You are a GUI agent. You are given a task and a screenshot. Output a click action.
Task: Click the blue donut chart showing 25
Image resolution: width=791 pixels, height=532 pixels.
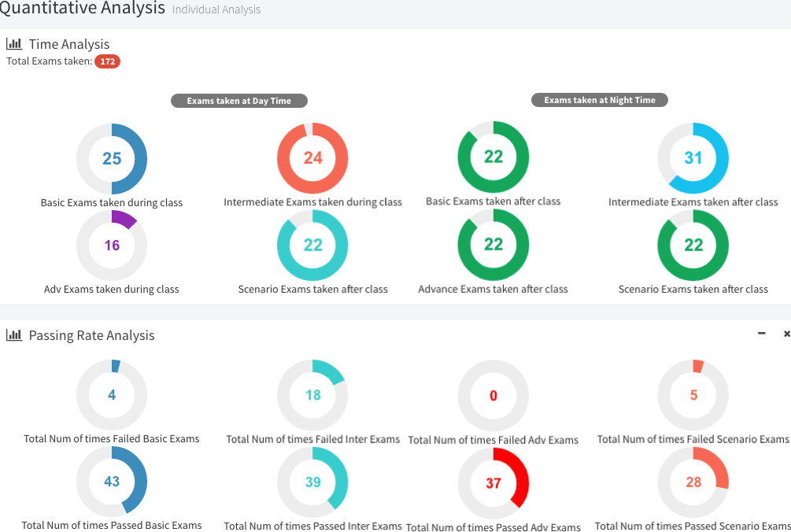[x=112, y=159]
